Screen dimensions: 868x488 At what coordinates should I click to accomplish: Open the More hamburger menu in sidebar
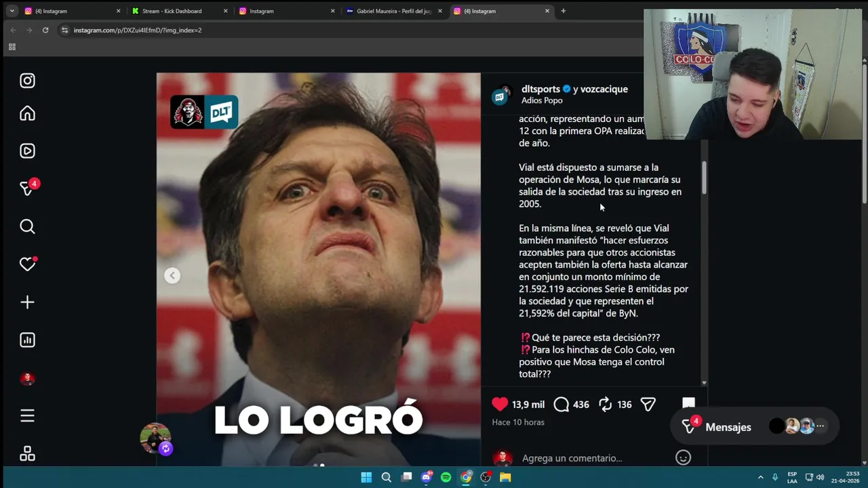point(27,415)
